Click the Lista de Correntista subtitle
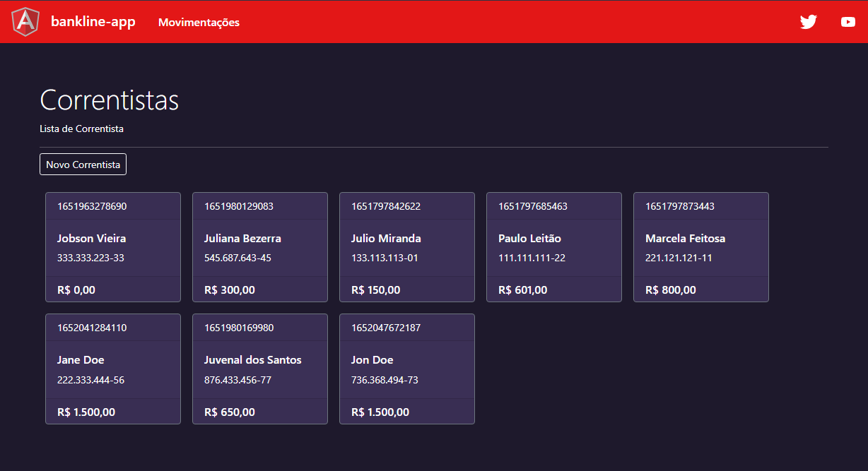Image resolution: width=868 pixels, height=471 pixels. pyautogui.click(x=82, y=129)
